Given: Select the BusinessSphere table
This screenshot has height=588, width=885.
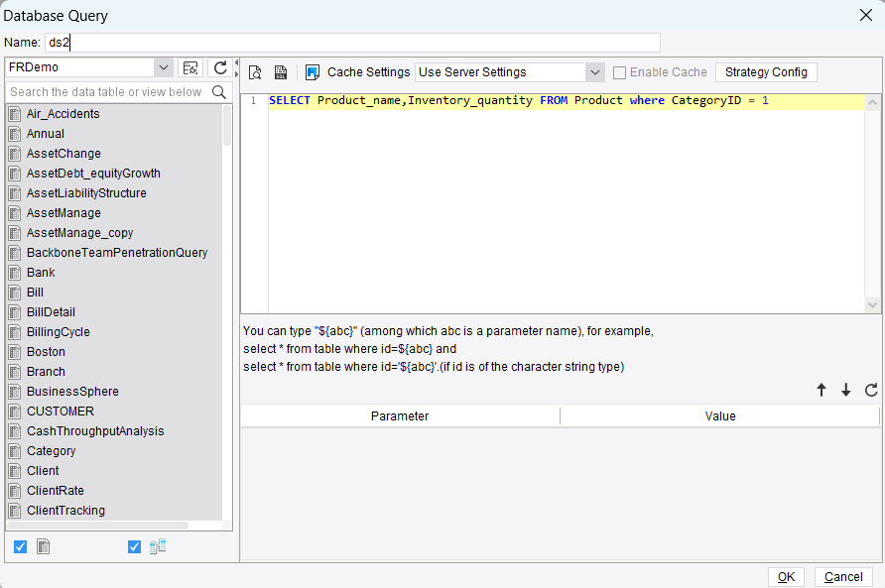Looking at the screenshot, I should [72, 392].
